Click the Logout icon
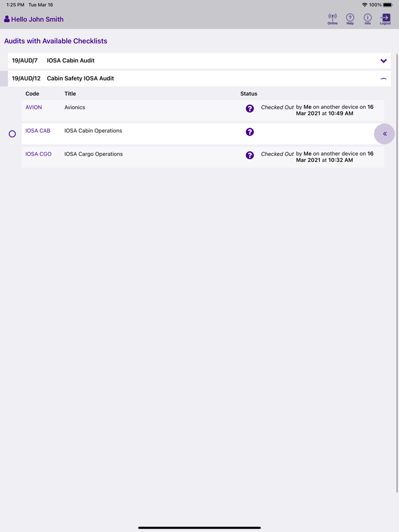 click(x=385, y=19)
